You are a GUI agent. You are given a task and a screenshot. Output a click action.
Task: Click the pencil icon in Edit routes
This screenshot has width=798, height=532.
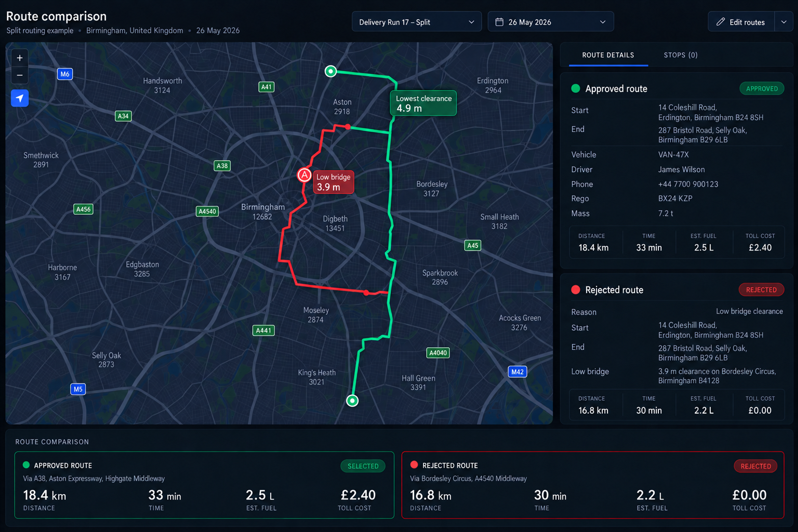tap(720, 22)
